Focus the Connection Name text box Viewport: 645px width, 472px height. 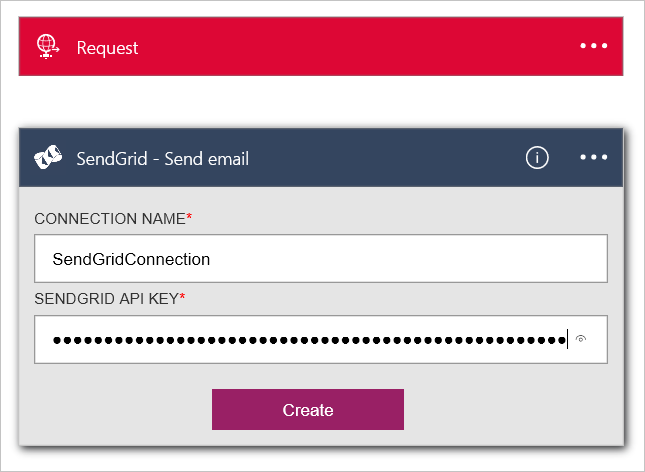320,258
